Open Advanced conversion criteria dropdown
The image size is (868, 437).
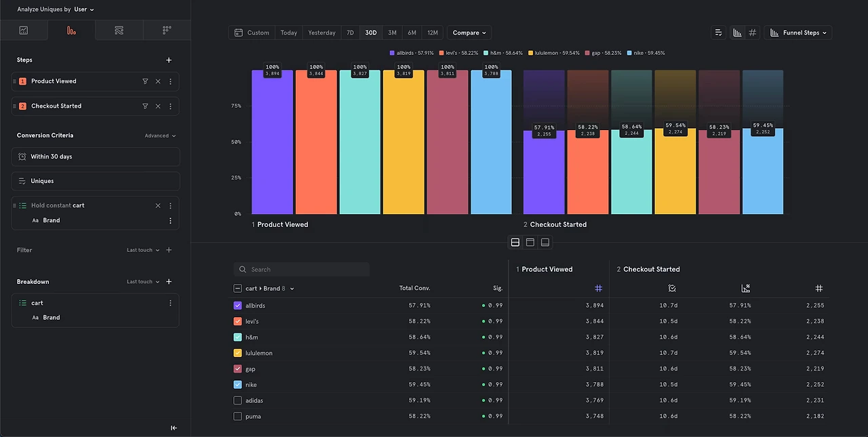[x=160, y=136]
